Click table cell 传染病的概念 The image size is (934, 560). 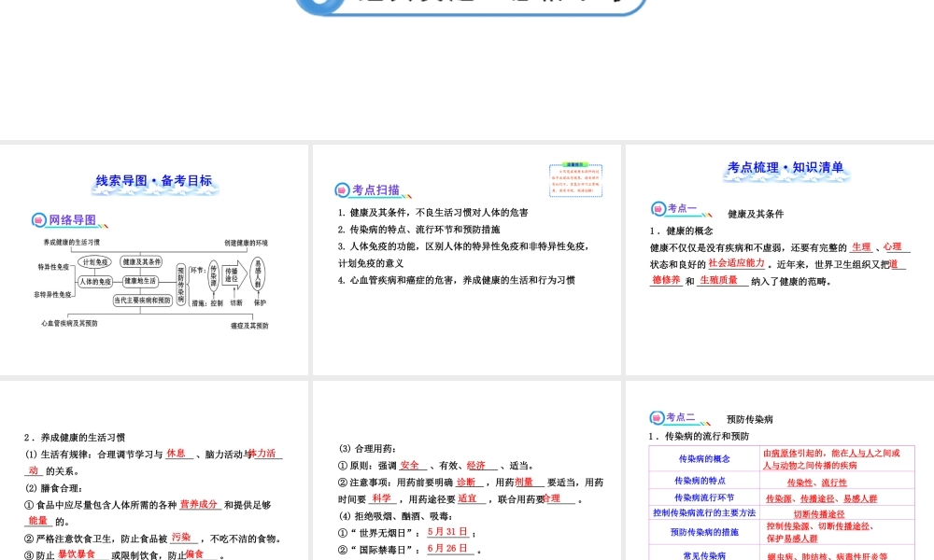pos(704,459)
